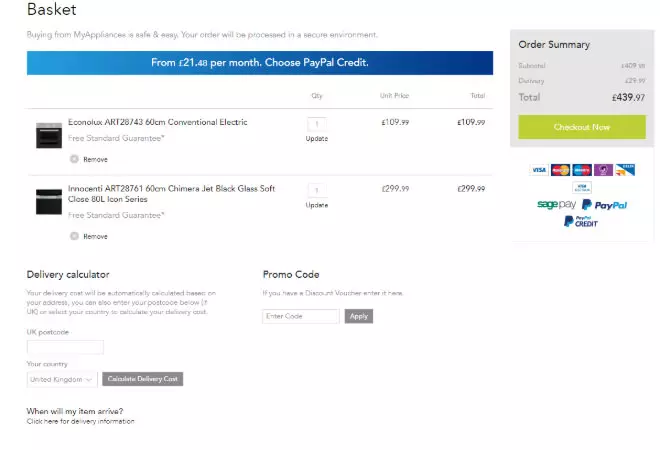This screenshot has height=450, width=660.
Task: Click the Subtotal row in Order Summary
Action: [x=582, y=66]
